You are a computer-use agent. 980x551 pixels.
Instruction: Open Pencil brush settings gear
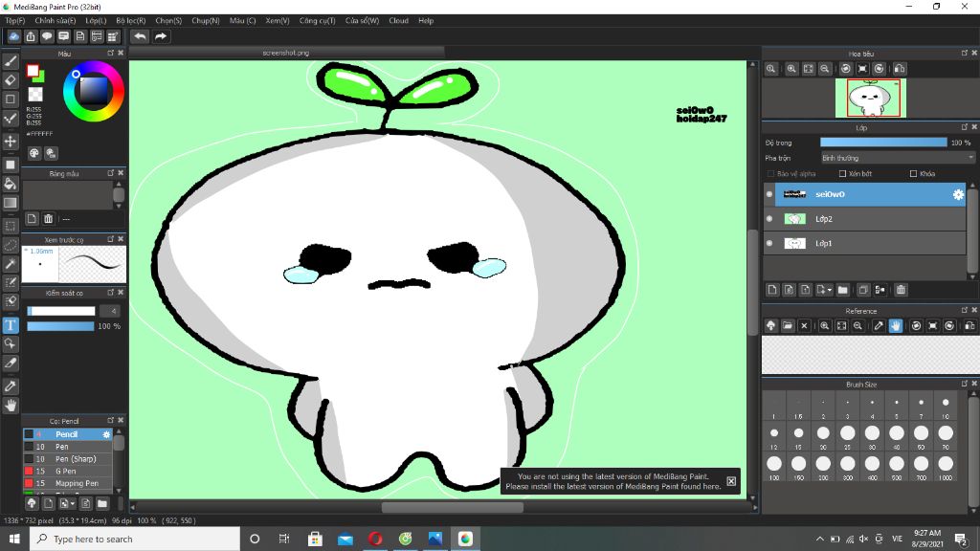(106, 434)
